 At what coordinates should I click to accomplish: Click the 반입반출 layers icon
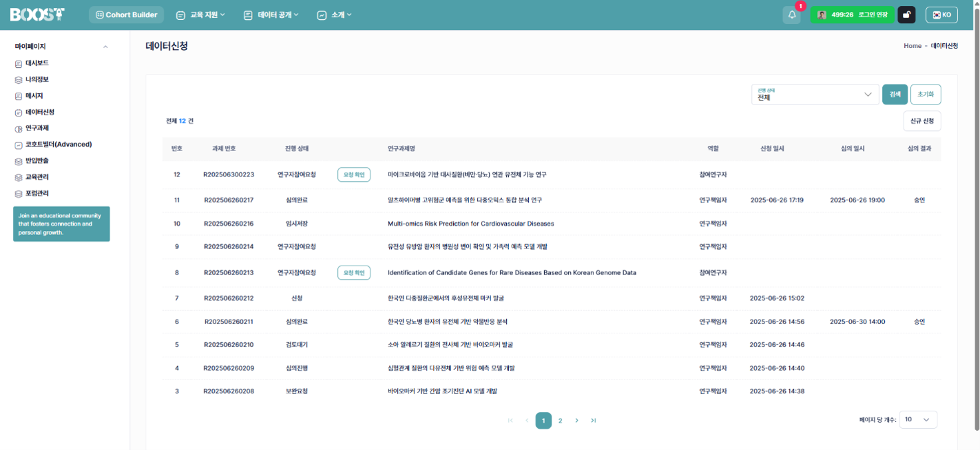[19, 161]
